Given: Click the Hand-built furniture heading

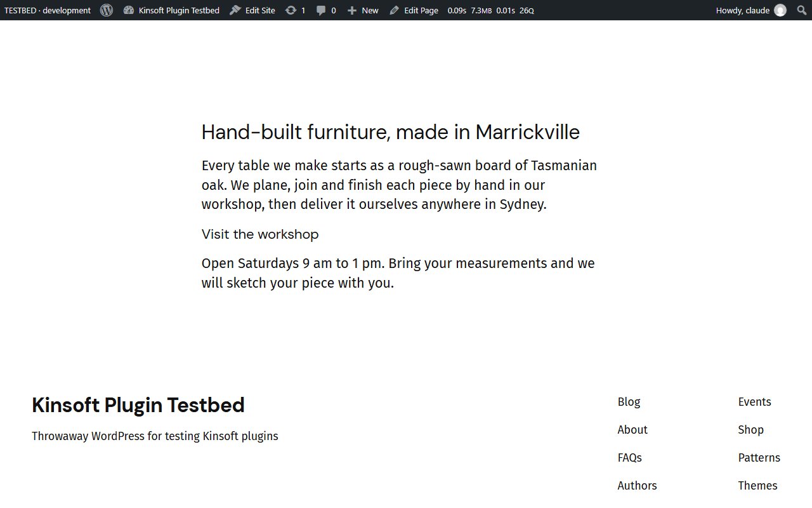Looking at the screenshot, I should 391,132.
